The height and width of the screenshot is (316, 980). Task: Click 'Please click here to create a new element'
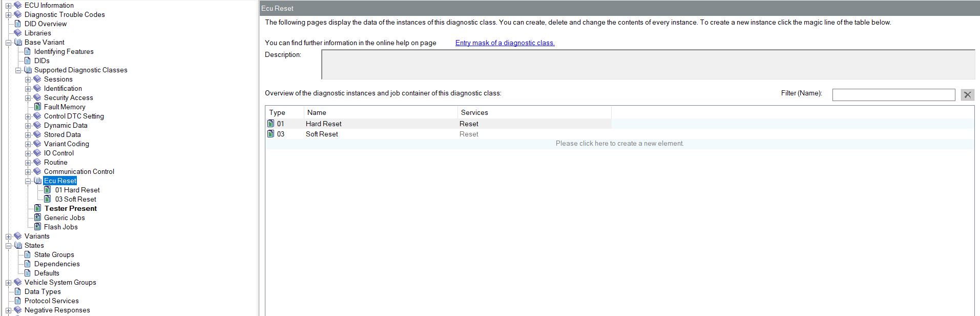[619, 144]
